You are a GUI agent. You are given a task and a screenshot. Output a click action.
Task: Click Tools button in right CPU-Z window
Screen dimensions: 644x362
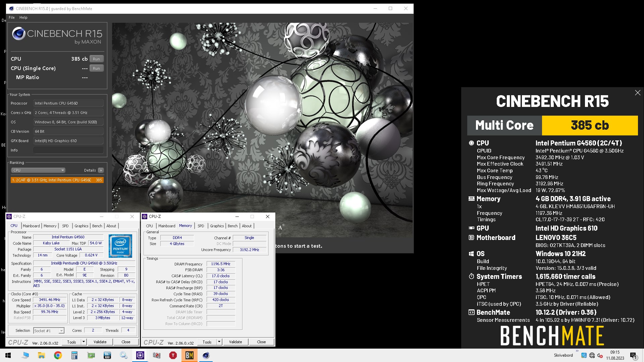click(x=207, y=342)
